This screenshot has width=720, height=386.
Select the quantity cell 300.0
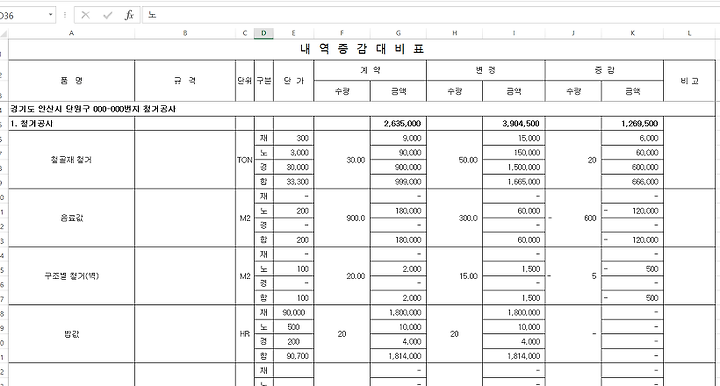(454, 218)
